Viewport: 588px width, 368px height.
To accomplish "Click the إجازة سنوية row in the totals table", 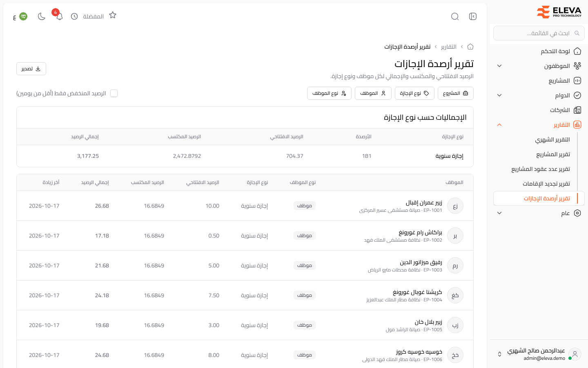I will point(245,156).
